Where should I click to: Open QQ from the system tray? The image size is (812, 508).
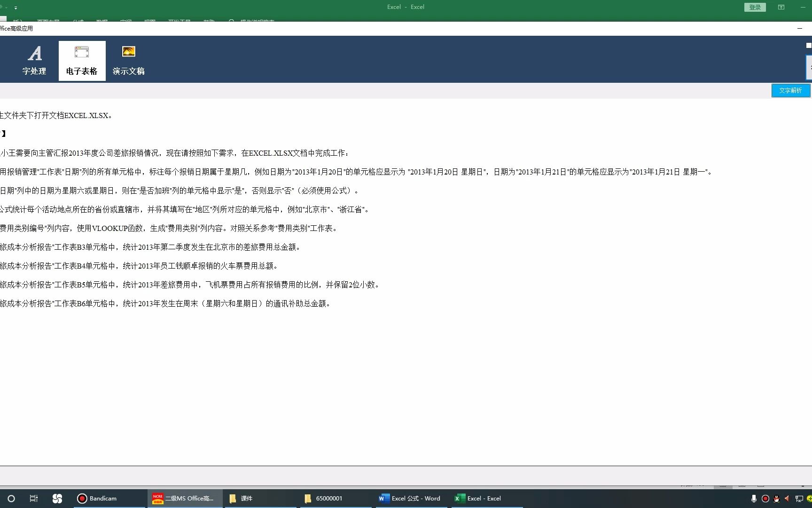click(777, 499)
